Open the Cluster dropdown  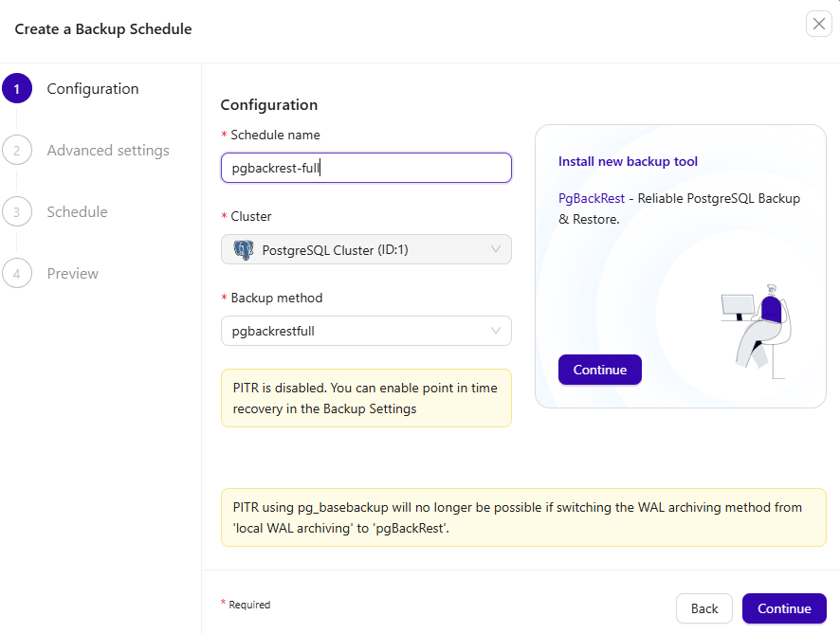click(x=366, y=250)
